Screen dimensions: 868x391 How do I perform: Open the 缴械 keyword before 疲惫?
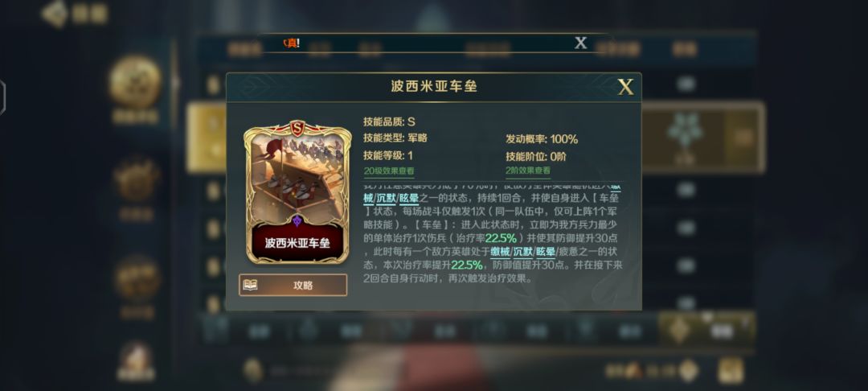click(x=499, y=252)
